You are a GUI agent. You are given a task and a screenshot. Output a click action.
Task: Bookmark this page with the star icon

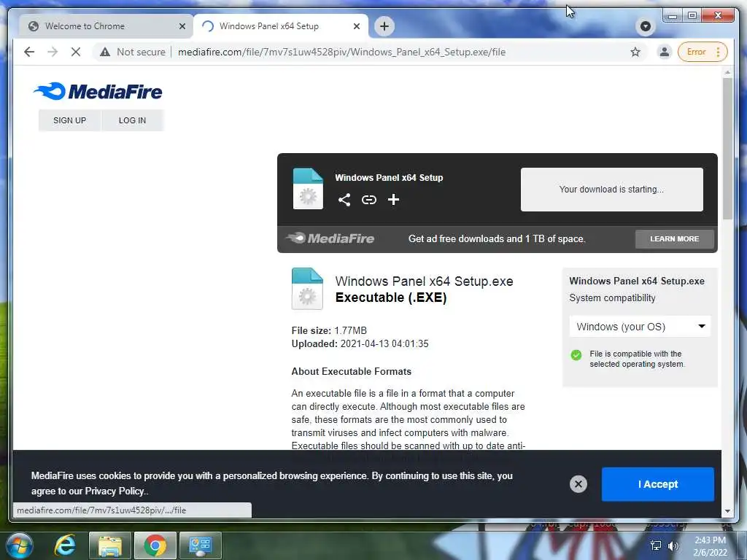coord(635,52)
